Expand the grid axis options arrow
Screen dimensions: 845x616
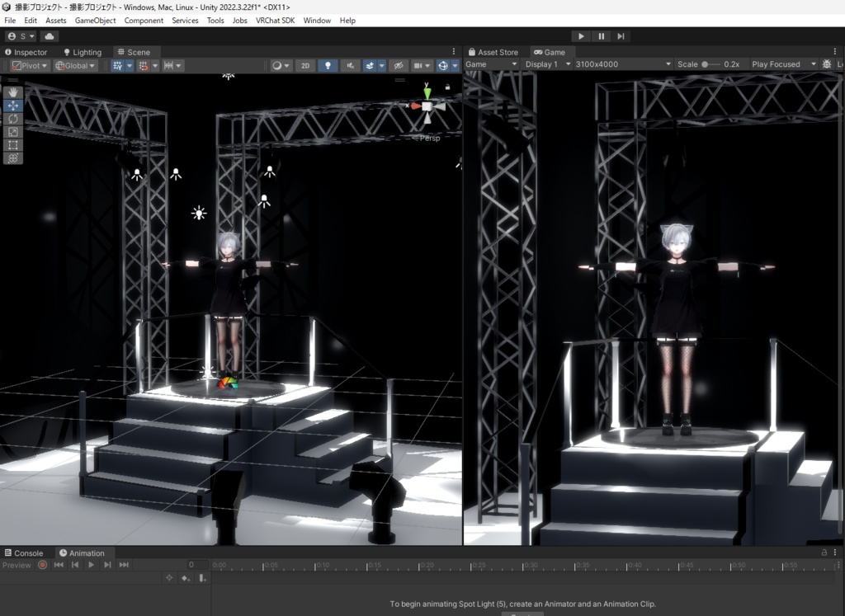[130, 66]
